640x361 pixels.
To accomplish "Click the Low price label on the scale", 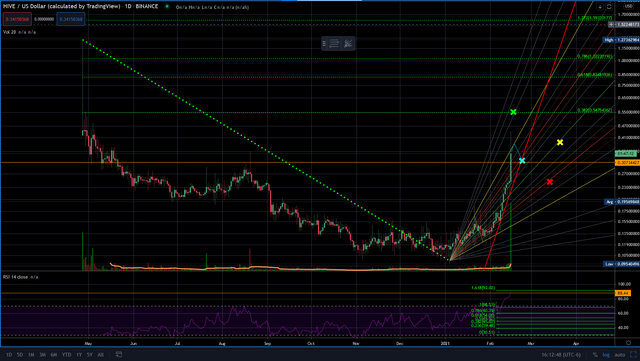I will click(622, 264).
